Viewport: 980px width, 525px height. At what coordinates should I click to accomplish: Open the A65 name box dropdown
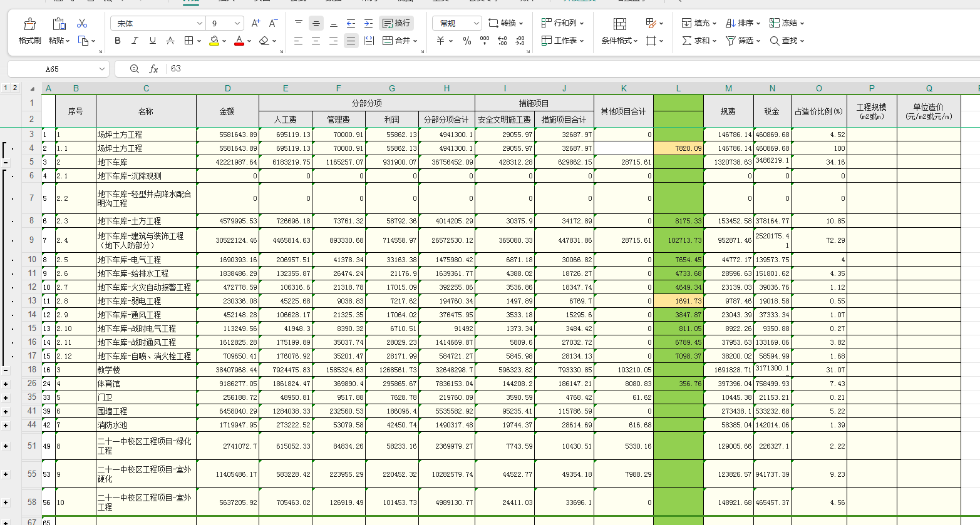tap(101, 69)
